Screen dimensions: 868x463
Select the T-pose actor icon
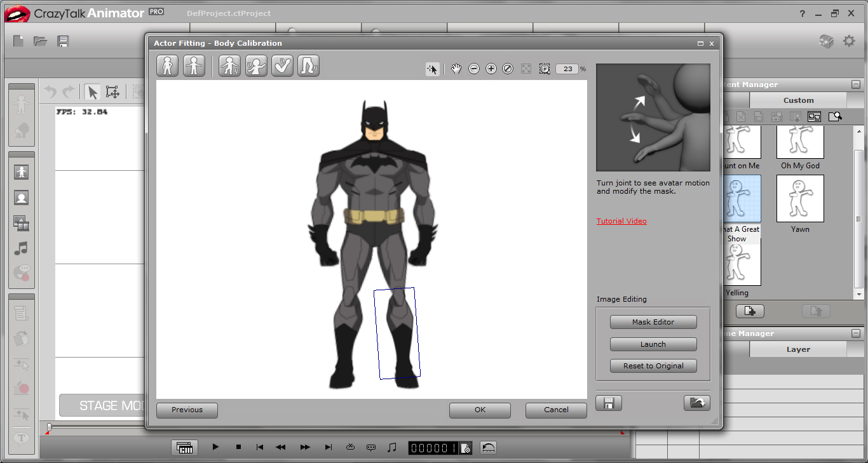(x=194, y=66)
